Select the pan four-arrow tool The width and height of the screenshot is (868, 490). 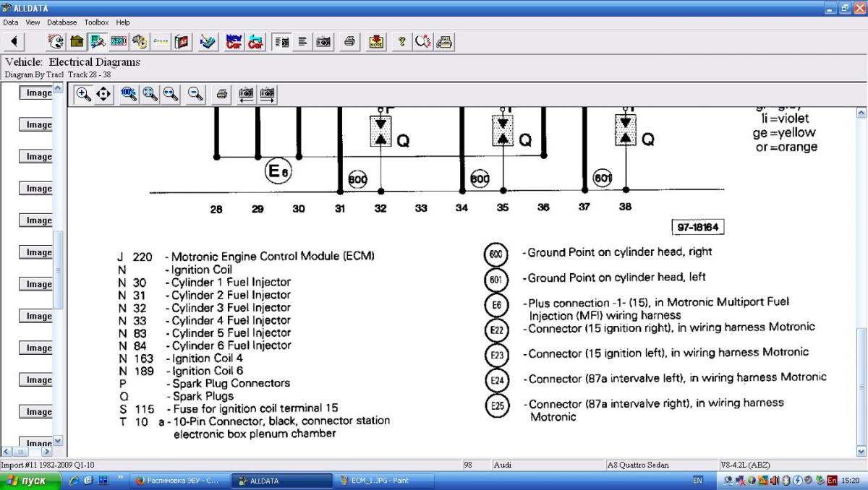(103, 94)
